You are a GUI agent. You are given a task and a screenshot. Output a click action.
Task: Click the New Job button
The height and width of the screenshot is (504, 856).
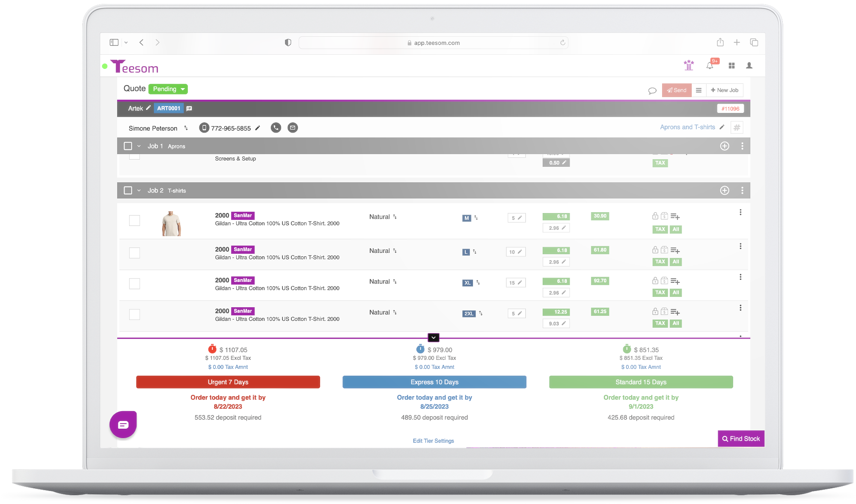pos(724,90)
